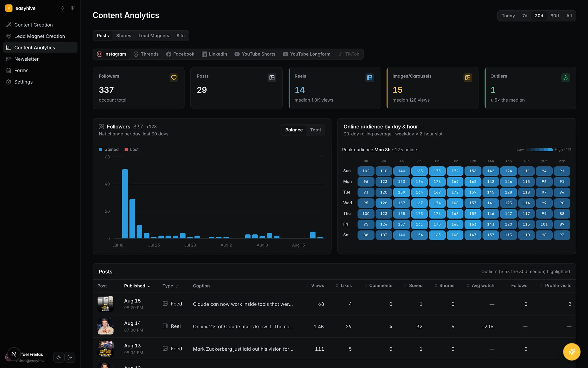
Task: Switch to the Stories tab
Action: click(123, 36)
